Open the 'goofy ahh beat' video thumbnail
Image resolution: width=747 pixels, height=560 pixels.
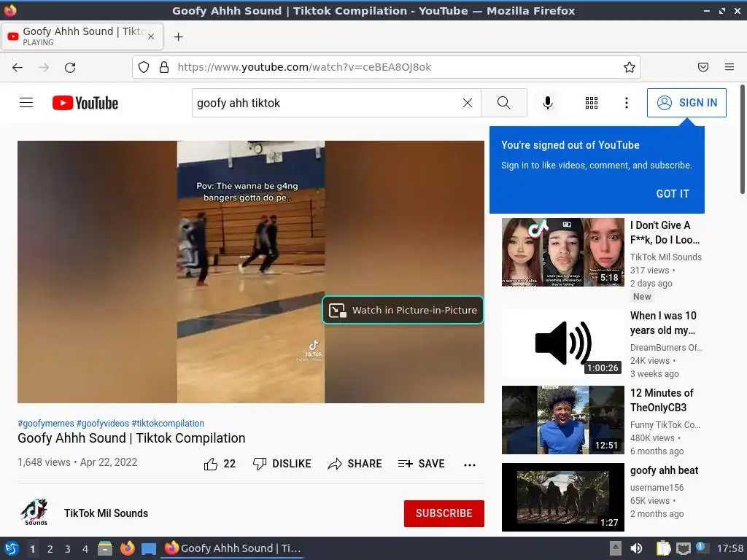click(x=562, y=497)
